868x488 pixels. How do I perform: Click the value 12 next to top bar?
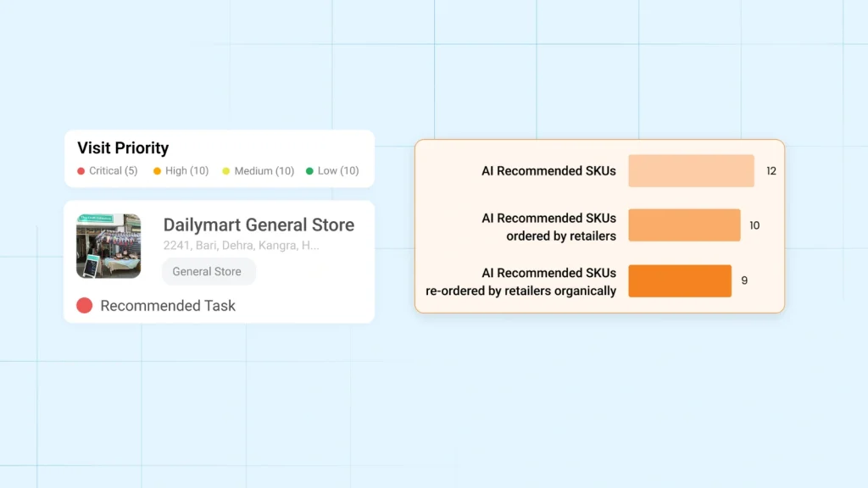coord(770,170)
